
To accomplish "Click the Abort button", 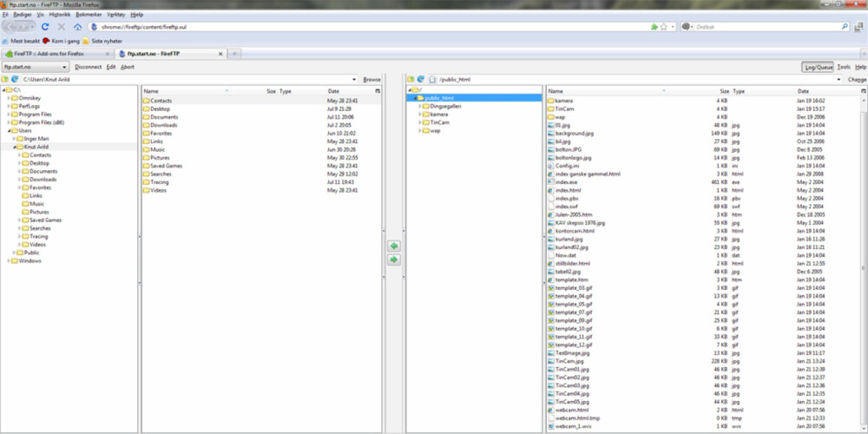I will point(128,67).
